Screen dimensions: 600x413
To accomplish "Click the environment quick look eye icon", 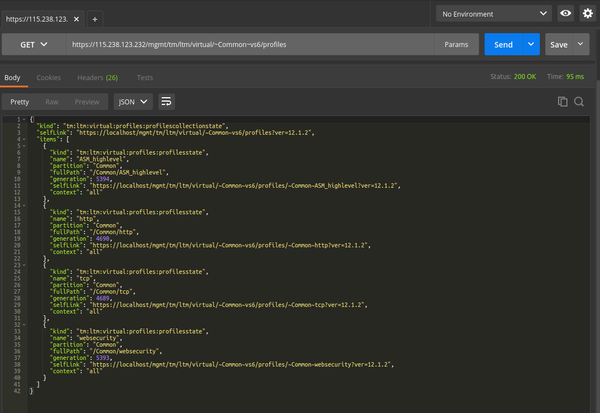I will coord(566,14).
